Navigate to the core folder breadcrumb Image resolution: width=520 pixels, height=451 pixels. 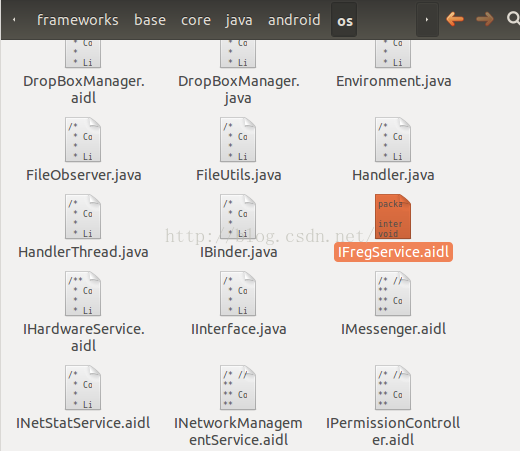196,20
